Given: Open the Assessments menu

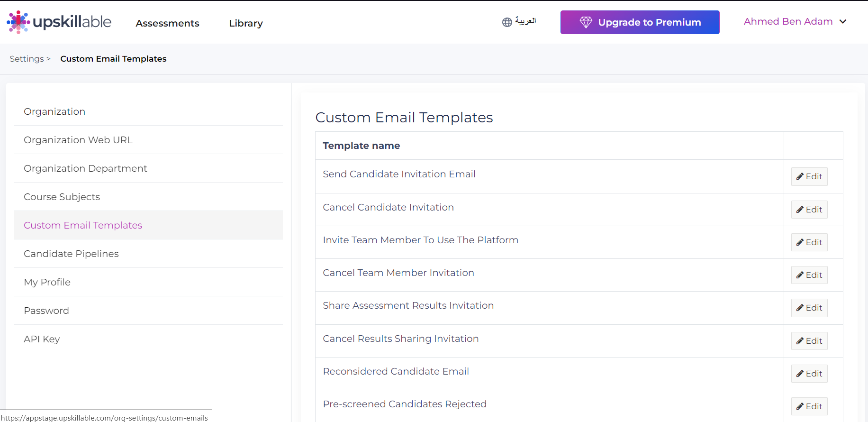Looking at the screenshot, I should pyautogui.click(x=167, y=23).
